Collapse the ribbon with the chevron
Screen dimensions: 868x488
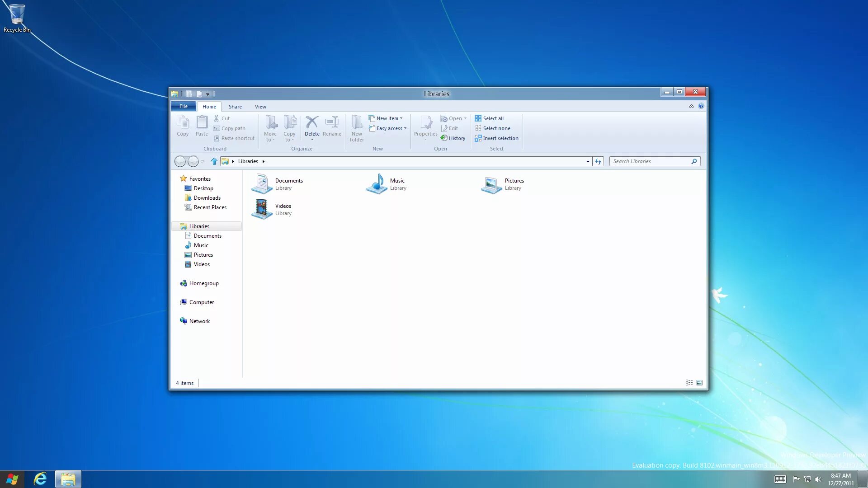tap(691, 106)
